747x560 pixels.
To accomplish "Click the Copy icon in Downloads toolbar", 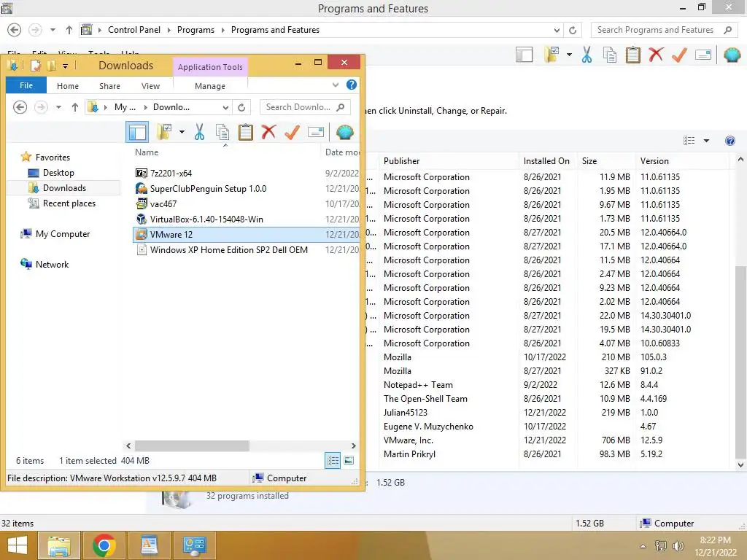I will pyautogui.click(x=222, y=132).
